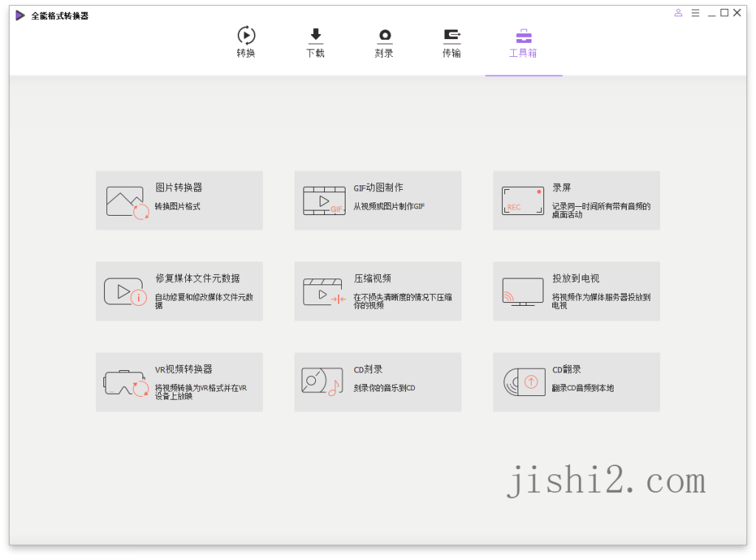Click the 修复媒体文件元数据 title text
Viewport: 756px width, 560px height.
pos(197,279)
